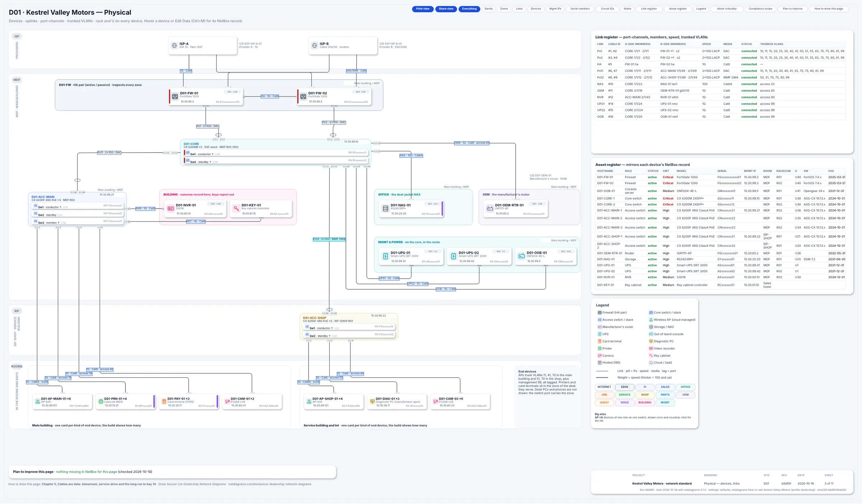Open the netdiagrams.com book link in the footer
This screenshot has height=504, width=862.
pyautogui.click(x=270, y=484)
